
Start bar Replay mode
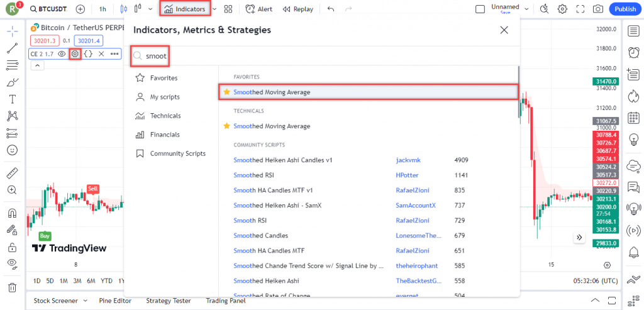[298, 9]
